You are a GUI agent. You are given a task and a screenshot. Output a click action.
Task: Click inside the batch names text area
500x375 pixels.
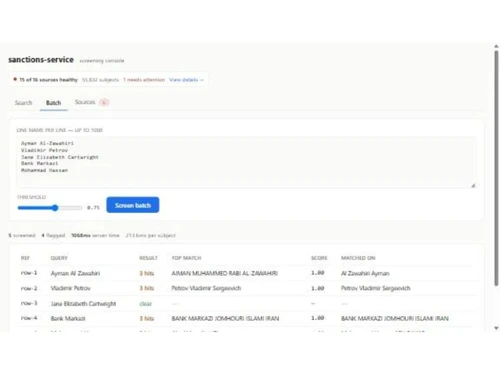point(246,162)
